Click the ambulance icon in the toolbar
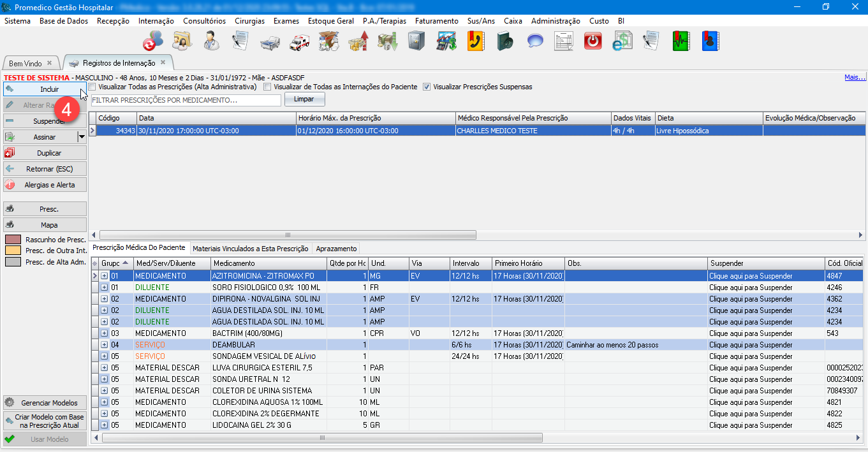The width and height of the screenshot is (868, 452). pos(300,41)
